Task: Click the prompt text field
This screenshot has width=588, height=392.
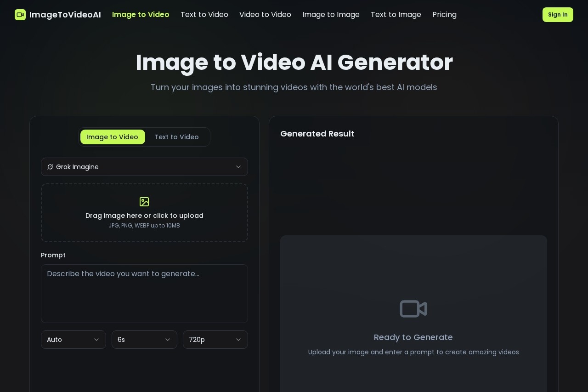Action: point(144,294)
